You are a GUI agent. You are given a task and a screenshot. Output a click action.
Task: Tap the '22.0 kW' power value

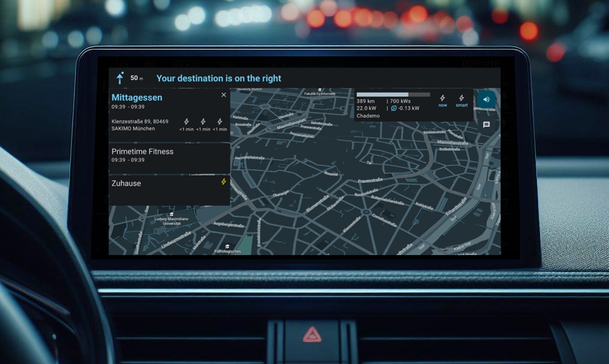[x=366, y=108]
